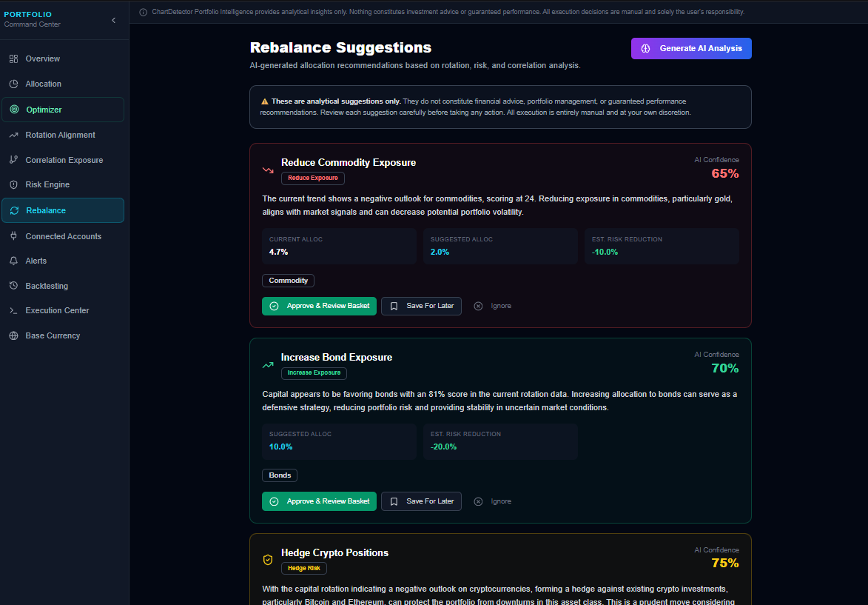Click the 70% AI Confidence value

724,369
